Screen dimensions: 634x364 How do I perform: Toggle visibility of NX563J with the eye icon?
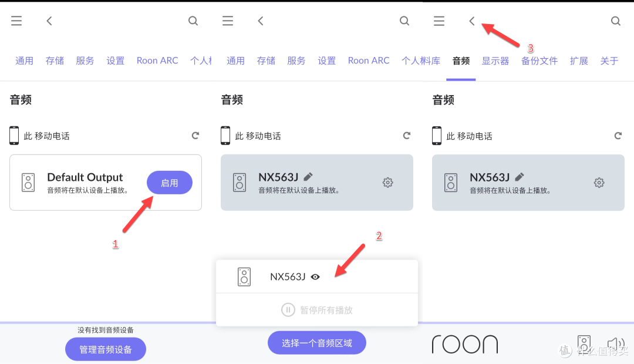316,277
